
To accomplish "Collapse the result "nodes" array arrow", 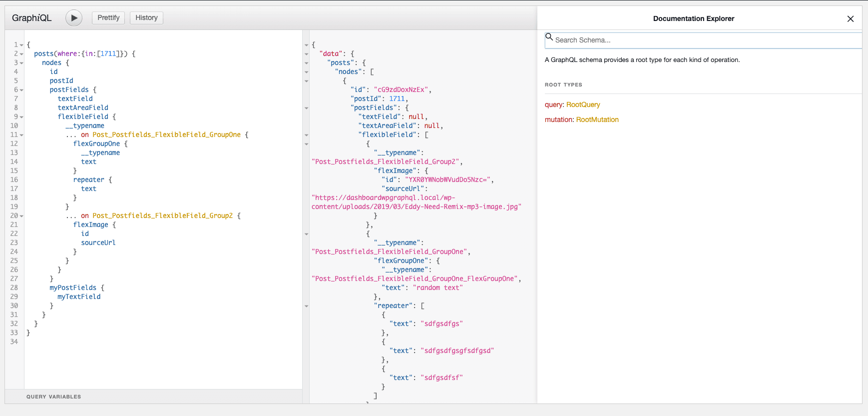I will coord(306,72).
